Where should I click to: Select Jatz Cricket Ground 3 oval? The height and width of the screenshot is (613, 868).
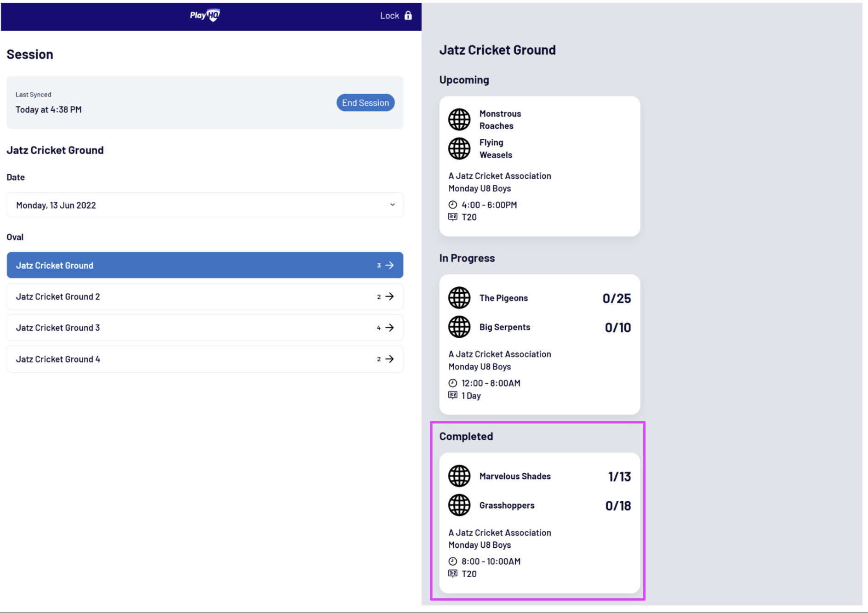click(205, 328)
